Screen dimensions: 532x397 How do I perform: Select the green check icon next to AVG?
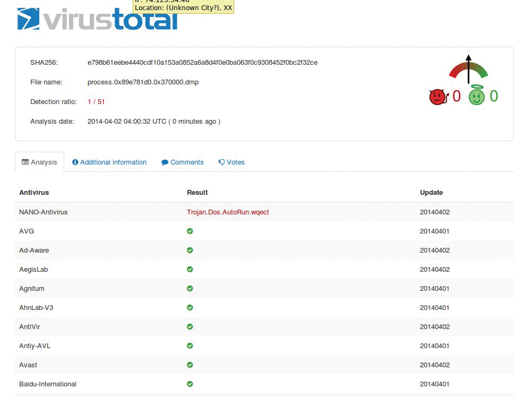pyautogui.click(x=190, y=231)
